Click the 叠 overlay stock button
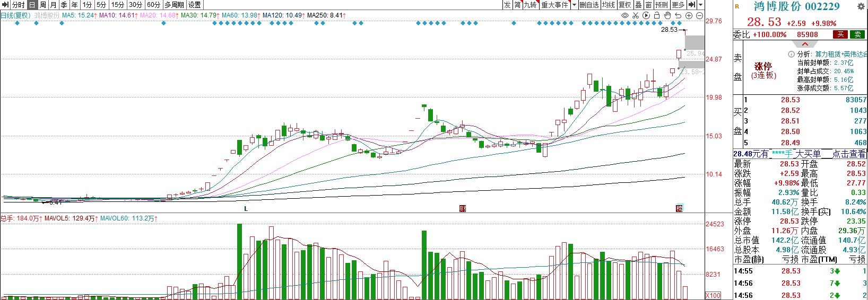The image size is (868, 300). click(x=638, y=5)
